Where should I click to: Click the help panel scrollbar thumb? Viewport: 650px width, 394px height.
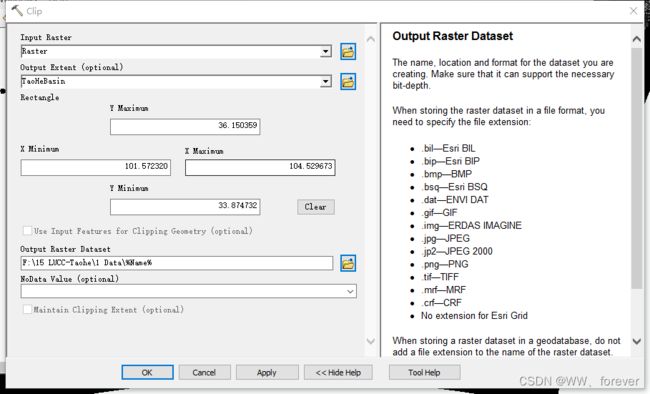(x=637, y=168)
